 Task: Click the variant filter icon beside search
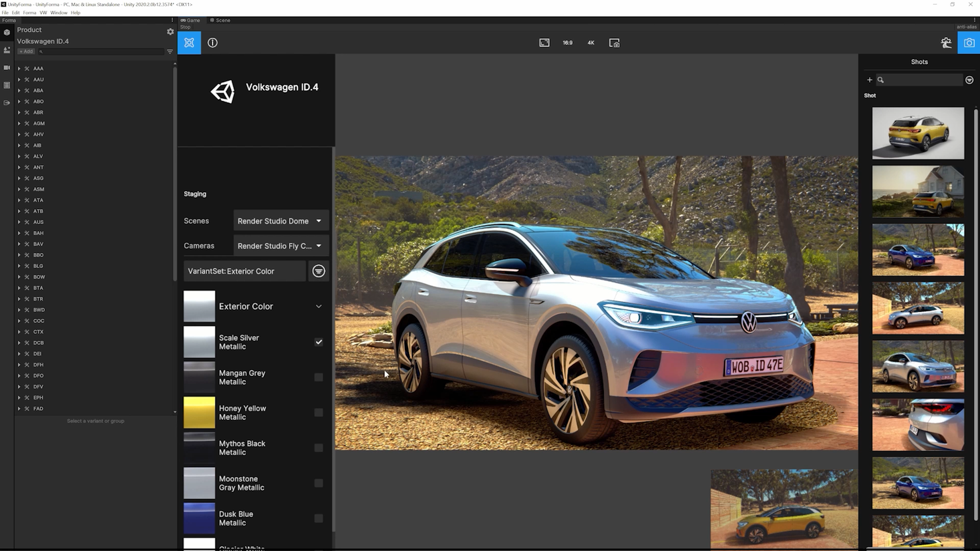(170, 51)
